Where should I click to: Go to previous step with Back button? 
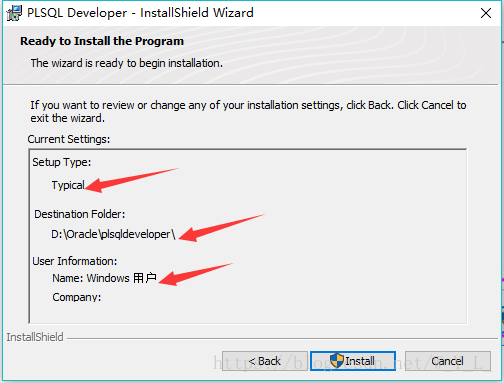click(x=265, y=361)
